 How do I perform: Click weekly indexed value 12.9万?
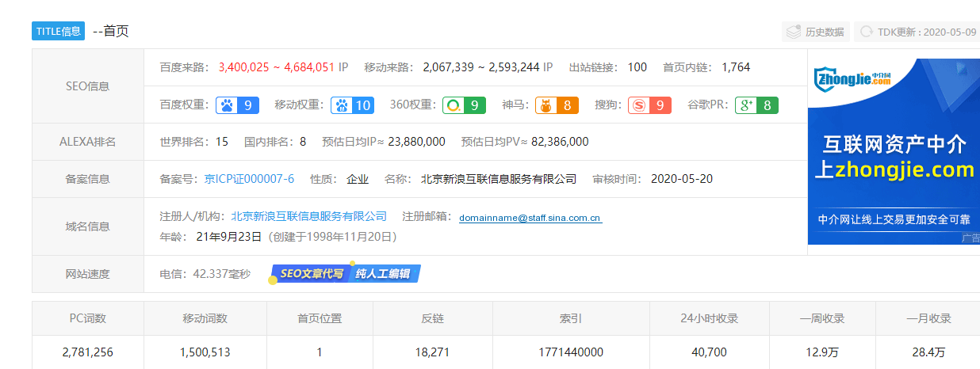(822, 352)
